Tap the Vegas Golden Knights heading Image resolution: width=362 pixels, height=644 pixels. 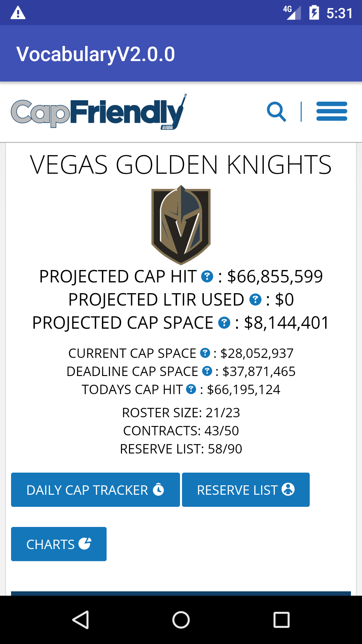pos(181,165)
